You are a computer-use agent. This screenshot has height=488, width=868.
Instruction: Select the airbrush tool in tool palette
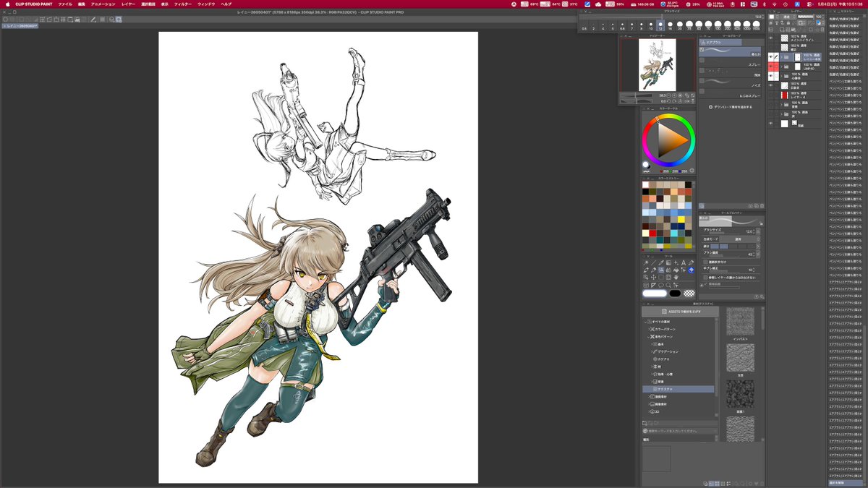click(x=661, y=270)
